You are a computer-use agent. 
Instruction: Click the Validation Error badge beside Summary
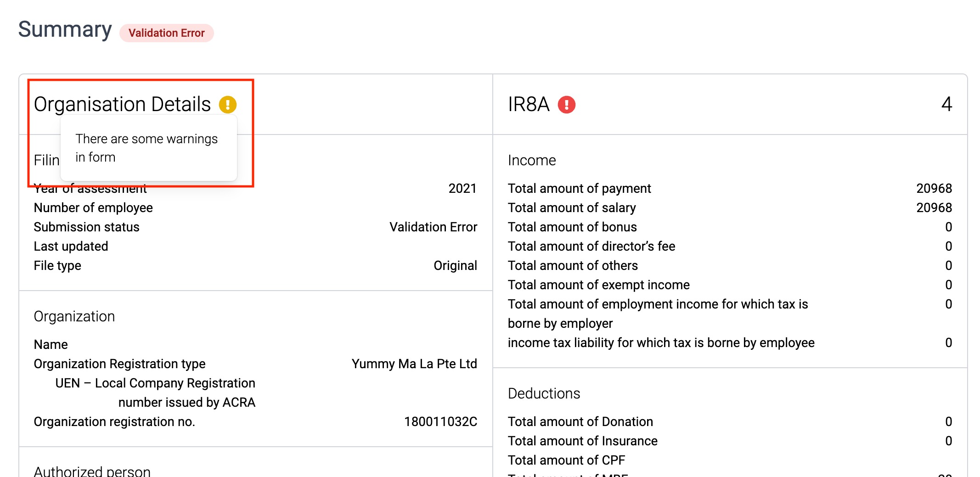(166, 33)
